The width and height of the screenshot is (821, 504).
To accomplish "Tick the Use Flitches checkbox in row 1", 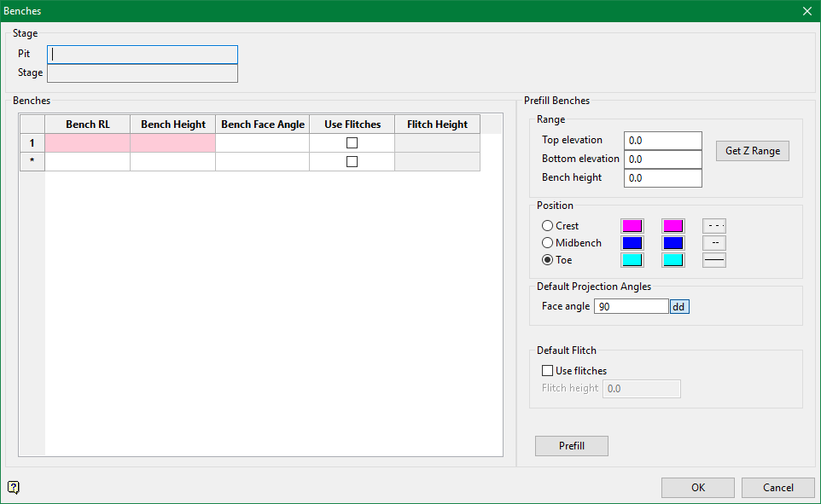I will [x=352, y=143].
